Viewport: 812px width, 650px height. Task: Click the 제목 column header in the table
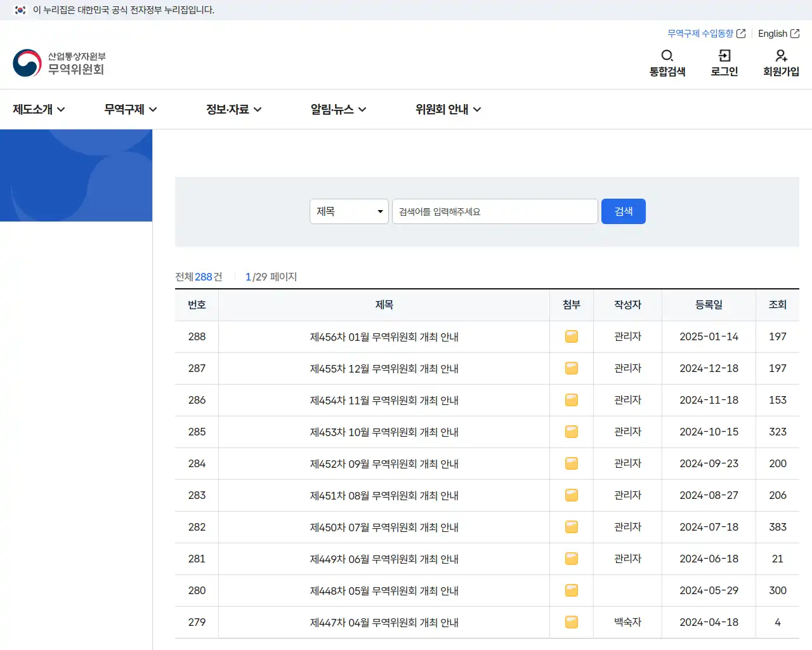[384, 305]
